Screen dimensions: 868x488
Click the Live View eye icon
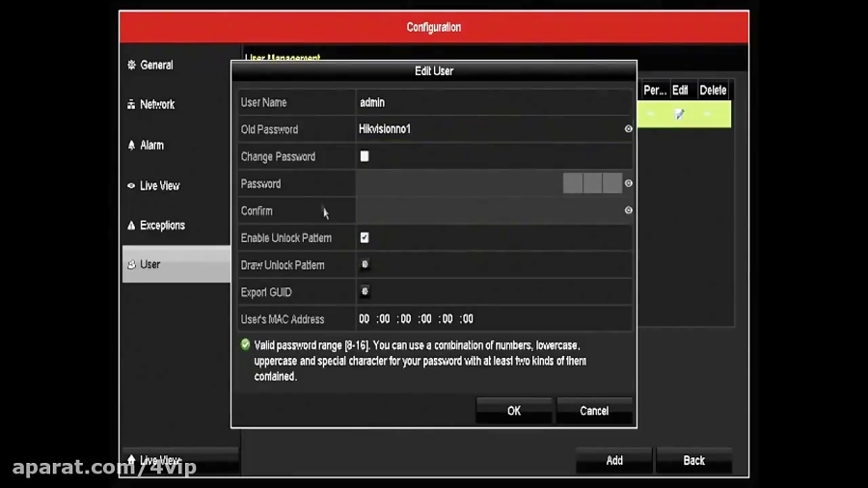click(x=131, y=186)
